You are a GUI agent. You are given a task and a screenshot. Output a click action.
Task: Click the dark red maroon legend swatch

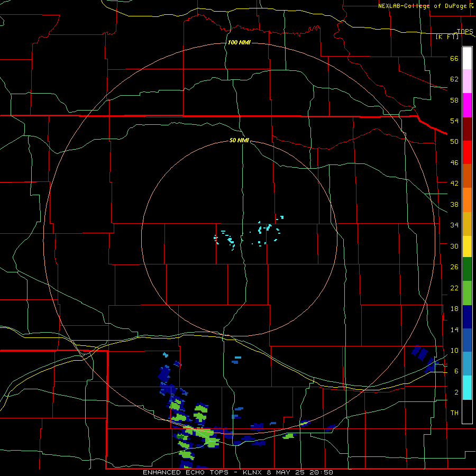pos(467,129)
